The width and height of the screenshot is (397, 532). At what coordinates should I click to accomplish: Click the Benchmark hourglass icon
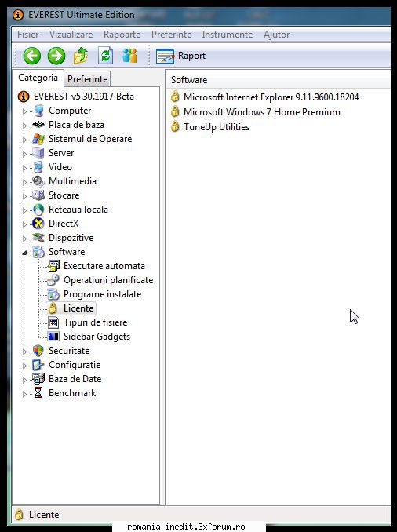[38, 393]
